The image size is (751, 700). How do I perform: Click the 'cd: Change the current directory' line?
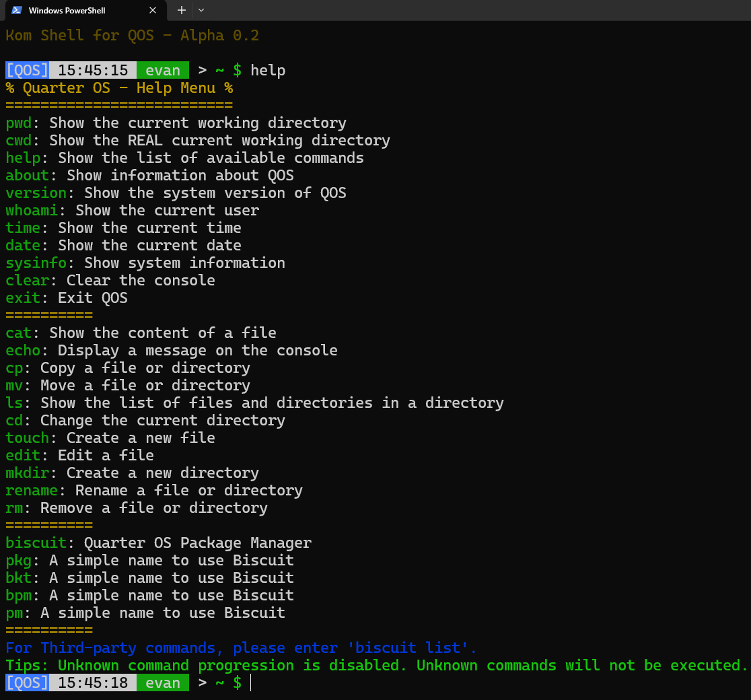point(145,420)
